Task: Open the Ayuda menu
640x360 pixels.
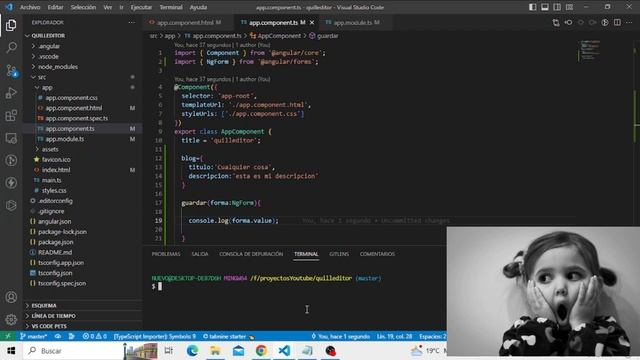Action: tap(198, 7)
